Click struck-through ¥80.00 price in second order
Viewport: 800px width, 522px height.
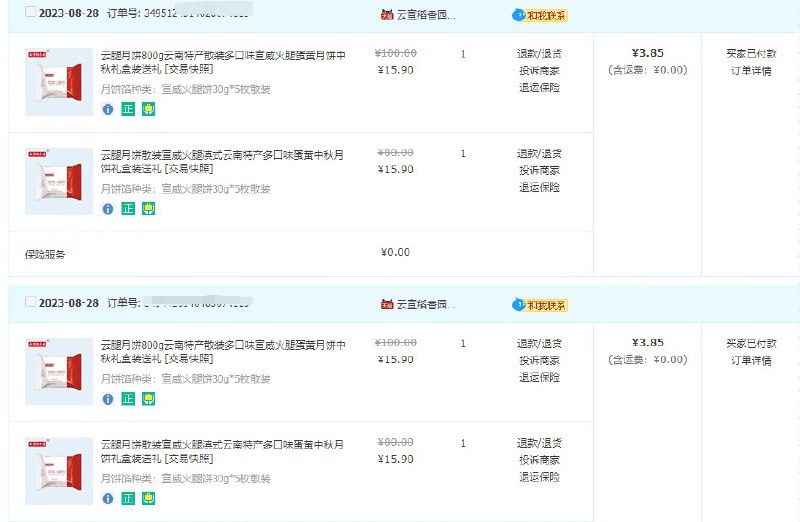[395, 442]
